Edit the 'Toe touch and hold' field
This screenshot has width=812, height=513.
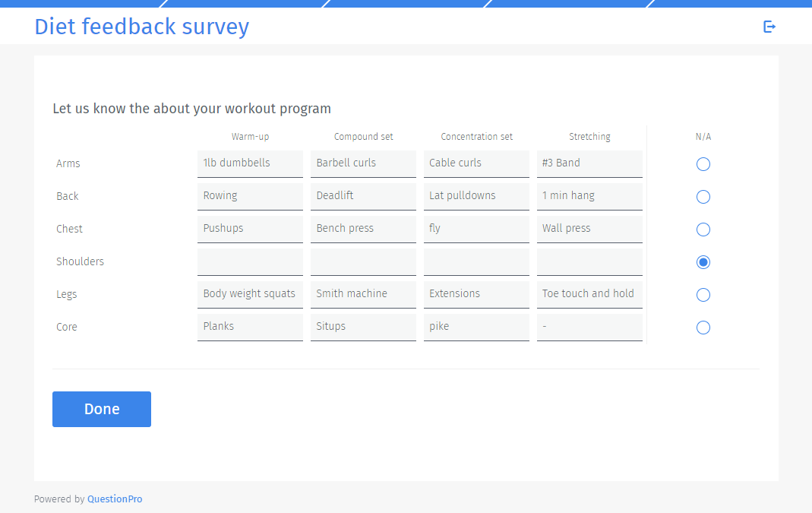tap(589, 293)
